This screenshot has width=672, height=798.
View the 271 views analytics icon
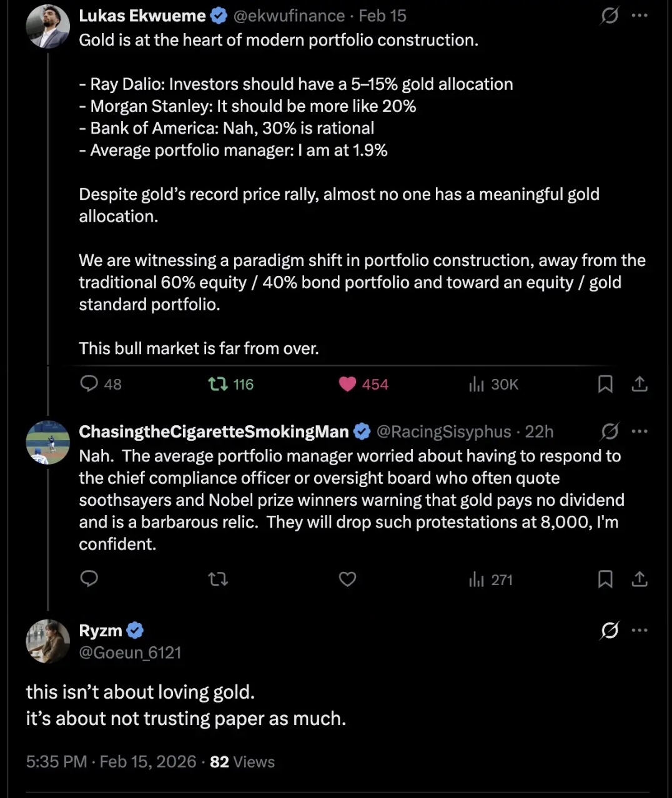pyautogui.click(x=477, y=579)
